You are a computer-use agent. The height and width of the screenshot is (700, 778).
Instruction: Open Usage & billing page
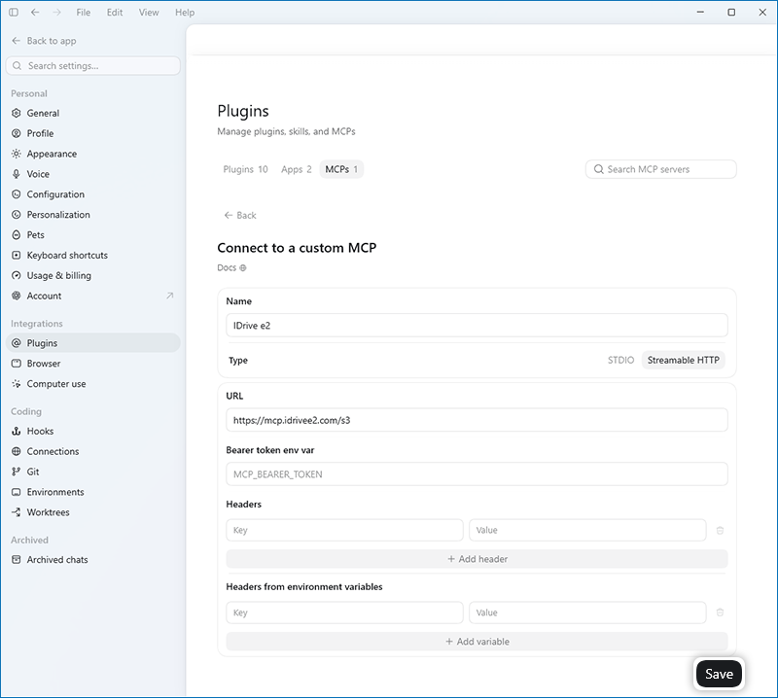click(x=93, y=276)
